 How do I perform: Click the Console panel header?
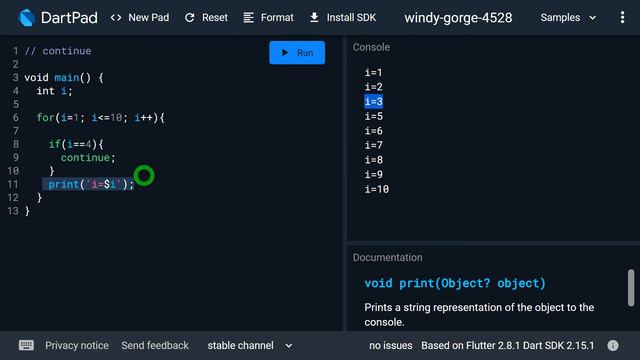click(x=371, y=47)
